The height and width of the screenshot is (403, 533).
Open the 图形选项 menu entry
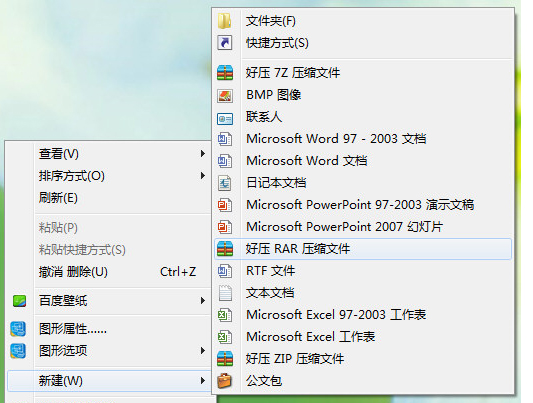pos(109,351)
